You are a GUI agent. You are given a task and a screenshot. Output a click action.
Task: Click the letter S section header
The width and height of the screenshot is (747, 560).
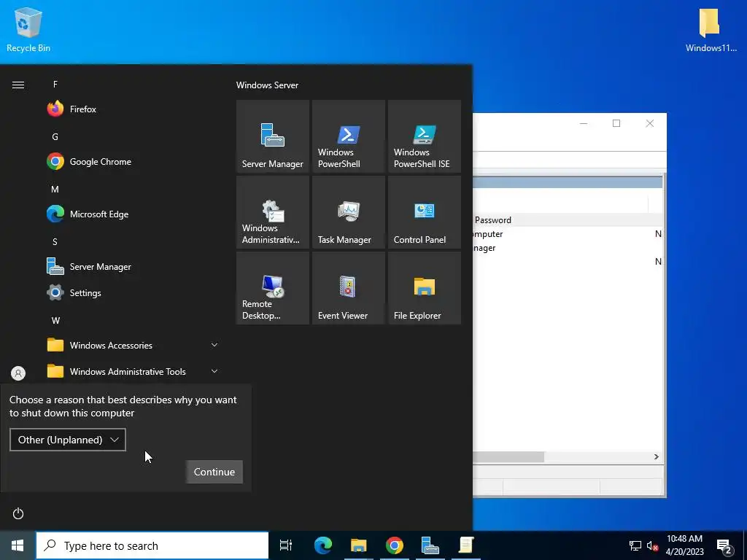click(x=55, y=241)
